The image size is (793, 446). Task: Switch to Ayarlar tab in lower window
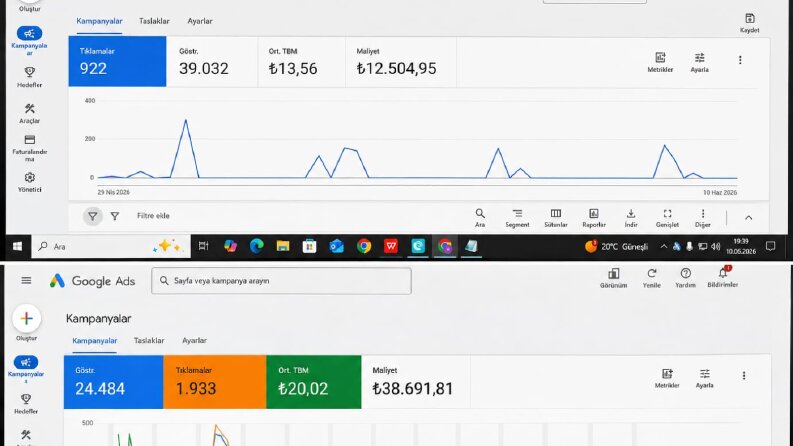(x=194, y=341)
